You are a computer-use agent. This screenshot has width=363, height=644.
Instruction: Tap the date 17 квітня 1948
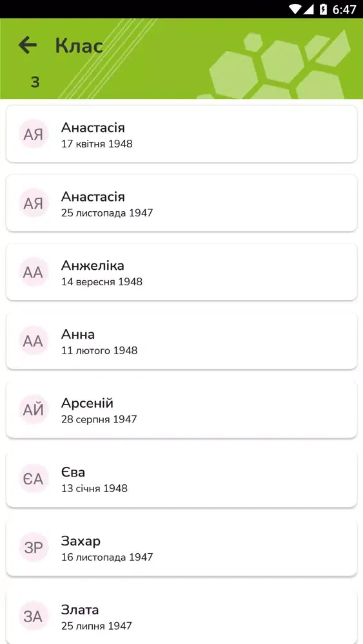[x=97, y=144]
